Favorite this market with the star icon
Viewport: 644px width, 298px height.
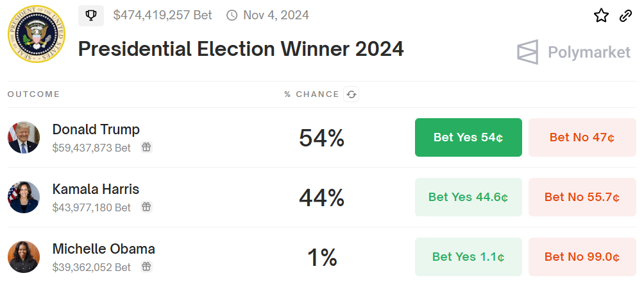click(x=601, y=15)
